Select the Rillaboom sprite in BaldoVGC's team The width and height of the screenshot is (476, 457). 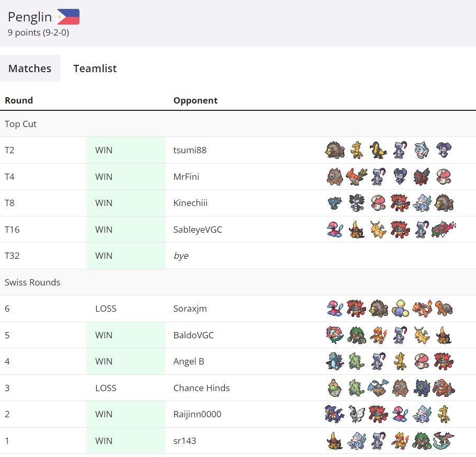(356, 335)
